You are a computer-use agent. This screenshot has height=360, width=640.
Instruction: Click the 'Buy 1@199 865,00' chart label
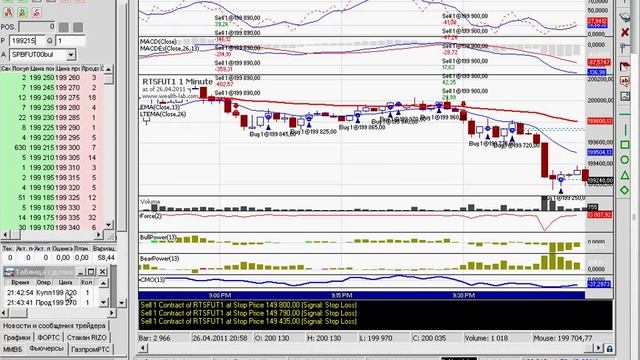(362, 127)
